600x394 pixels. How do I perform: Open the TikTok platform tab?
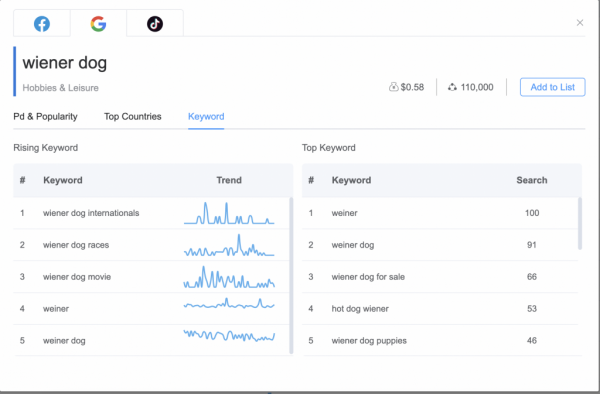coord(155,24)
